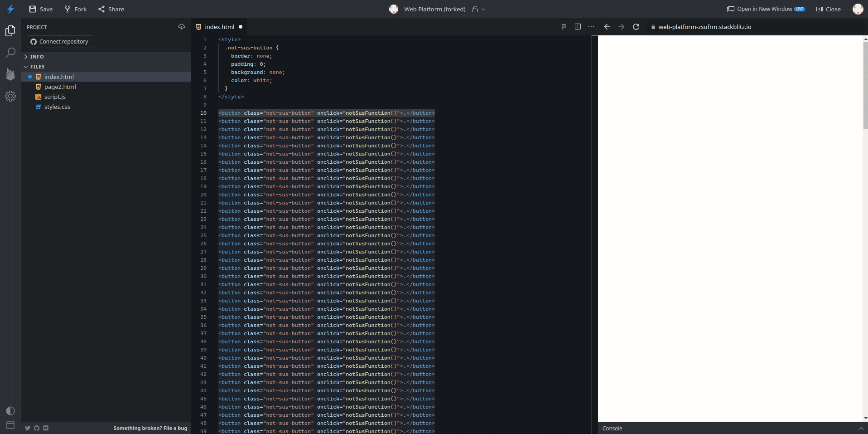Toggle the light/dark theme icon
868x434 pixels.
pyautogui.click(x=10, y=411)
